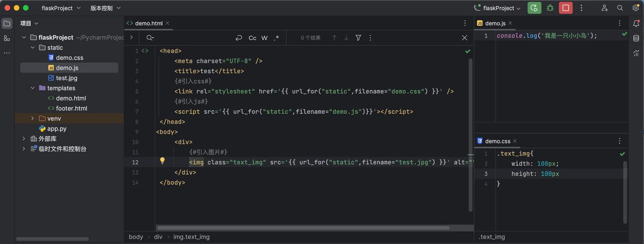Click the horizontal scrollbar in demo.html editor
This screenshot has height=244, width=644.
click(302, 227)
